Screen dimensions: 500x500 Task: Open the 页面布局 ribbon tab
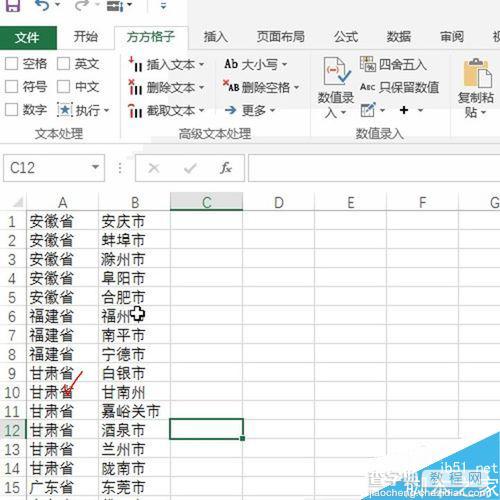click(x=281, y=37)
